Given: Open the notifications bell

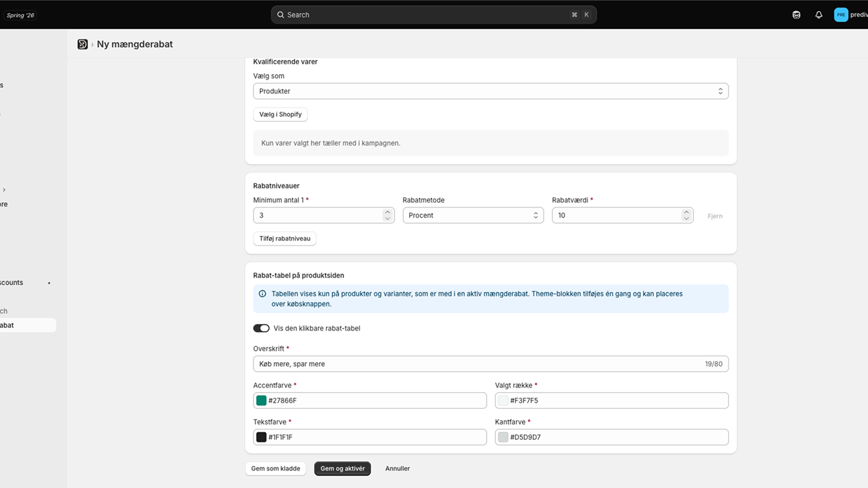Looking at the screenshot, I should 819,15.
